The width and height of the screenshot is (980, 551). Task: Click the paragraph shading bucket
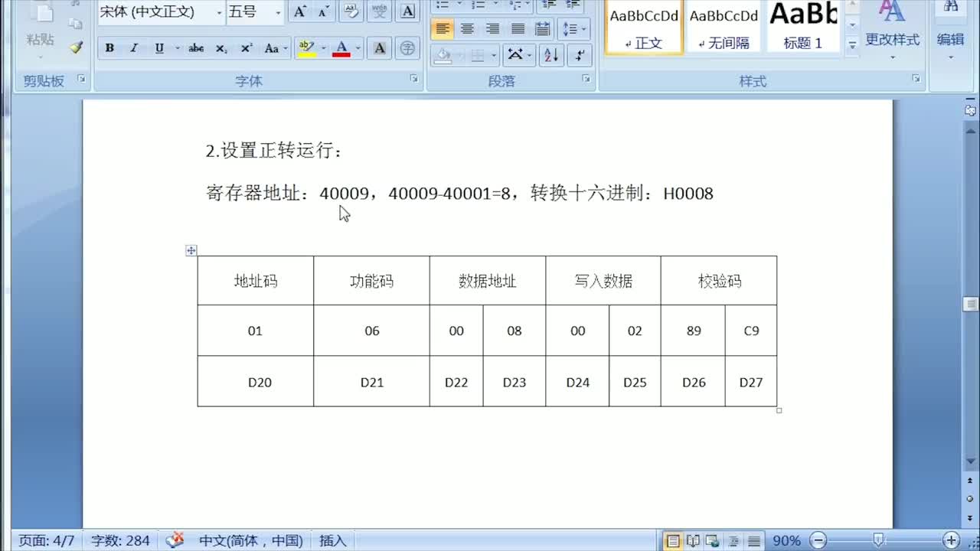pyautogui.click(x=443, y=55)
